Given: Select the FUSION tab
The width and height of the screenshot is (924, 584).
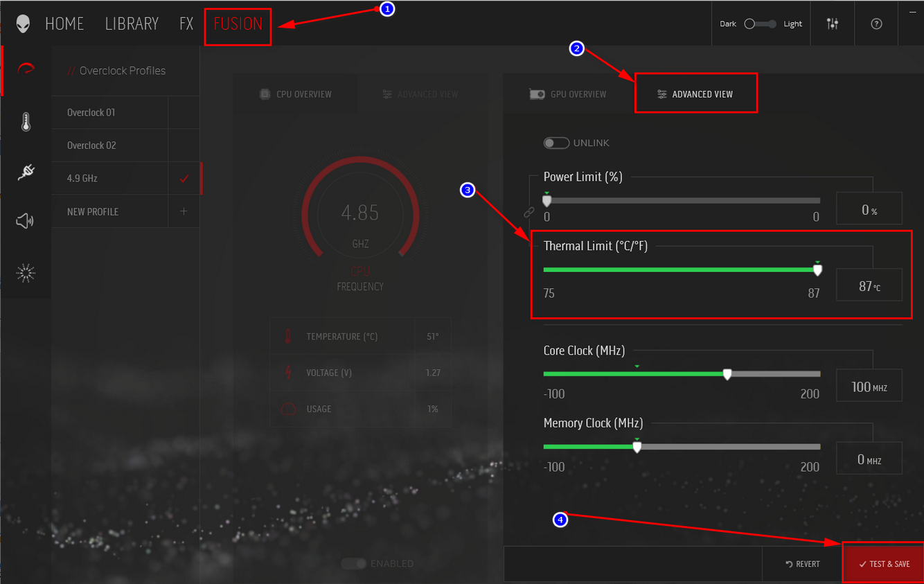Looking at the screenshot, I should (x=238, y=24).
